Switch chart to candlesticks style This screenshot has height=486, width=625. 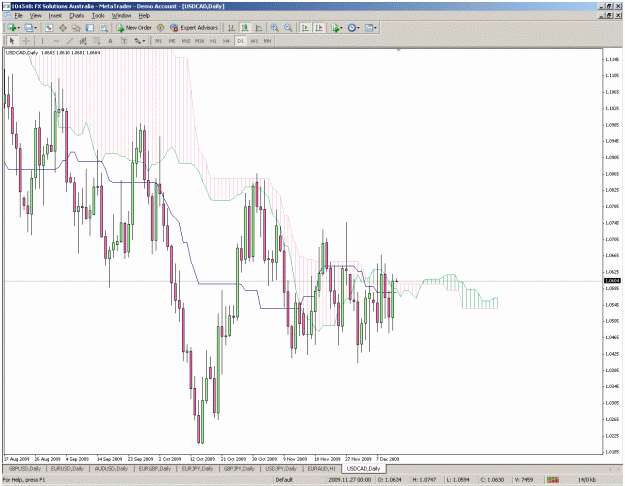coord(245,28)
